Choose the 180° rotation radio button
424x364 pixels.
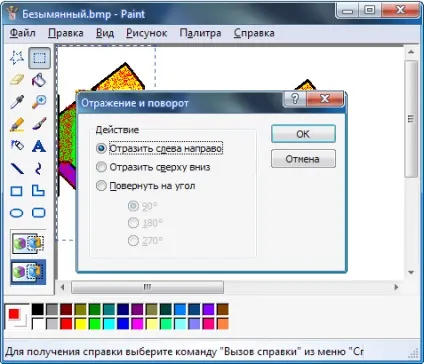(133, 223)
